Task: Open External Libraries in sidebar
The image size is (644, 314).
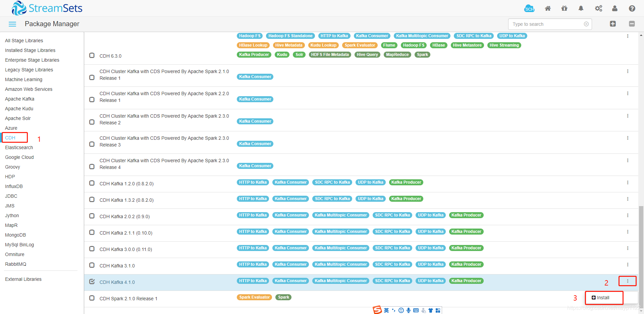Action: click(x=23, y=279)
